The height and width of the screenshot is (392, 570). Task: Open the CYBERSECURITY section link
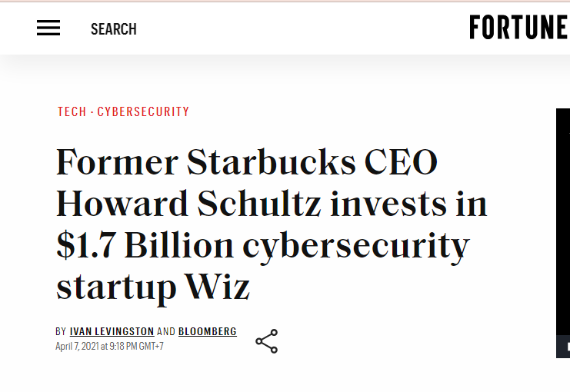(x=143, y=111)
